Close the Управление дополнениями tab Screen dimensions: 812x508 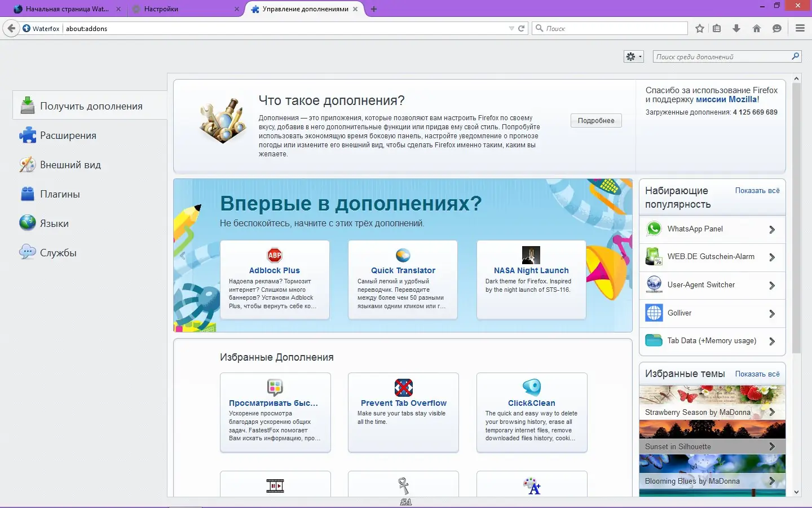coord(355,9)
